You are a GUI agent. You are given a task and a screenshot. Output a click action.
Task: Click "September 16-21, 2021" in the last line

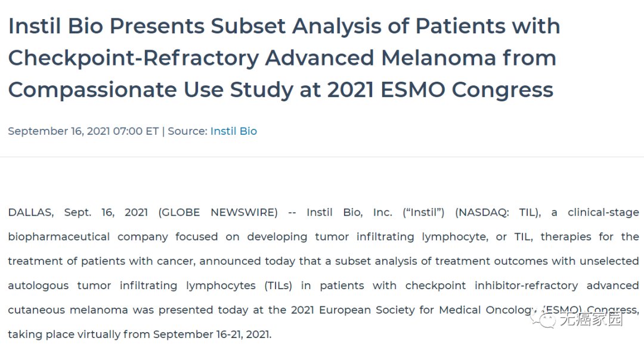(x=212, y=334)
